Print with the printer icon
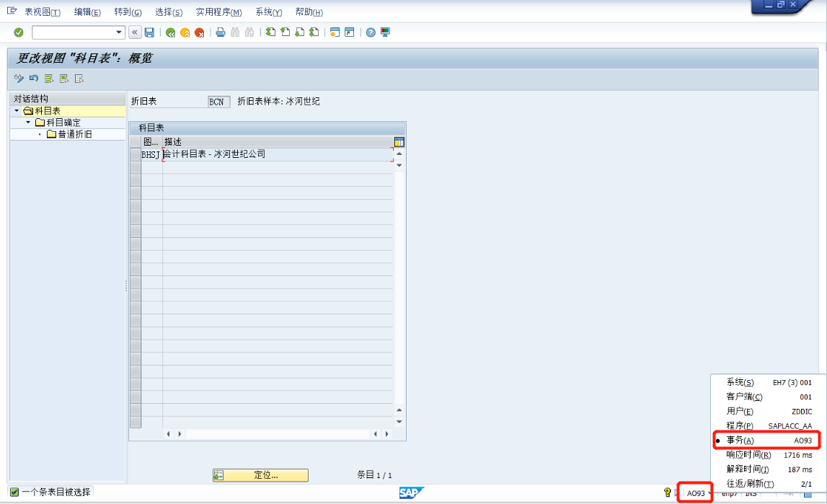The width and height of the screenshot is (827, 504). (x=221, y=32)
